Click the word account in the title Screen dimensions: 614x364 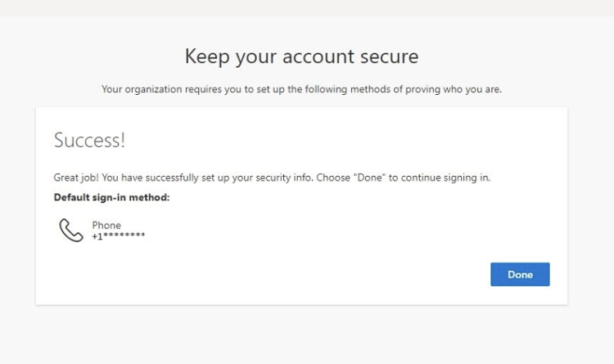(x=309, y=56)
